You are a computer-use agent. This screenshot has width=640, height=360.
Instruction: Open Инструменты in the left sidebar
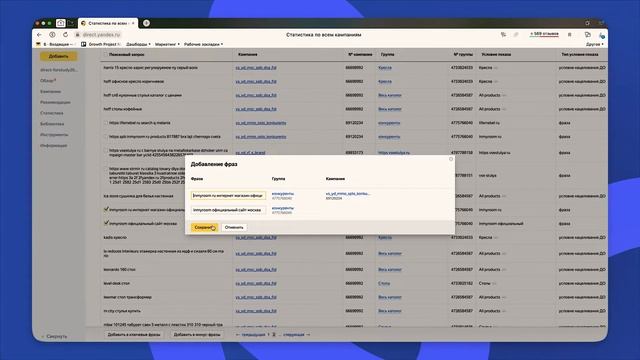tap(54, 134)
